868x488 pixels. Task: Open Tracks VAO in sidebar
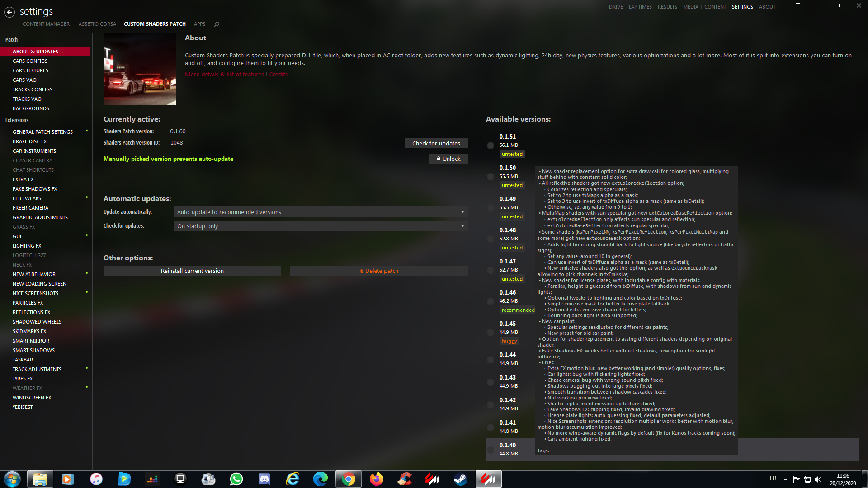pos(27,99)
